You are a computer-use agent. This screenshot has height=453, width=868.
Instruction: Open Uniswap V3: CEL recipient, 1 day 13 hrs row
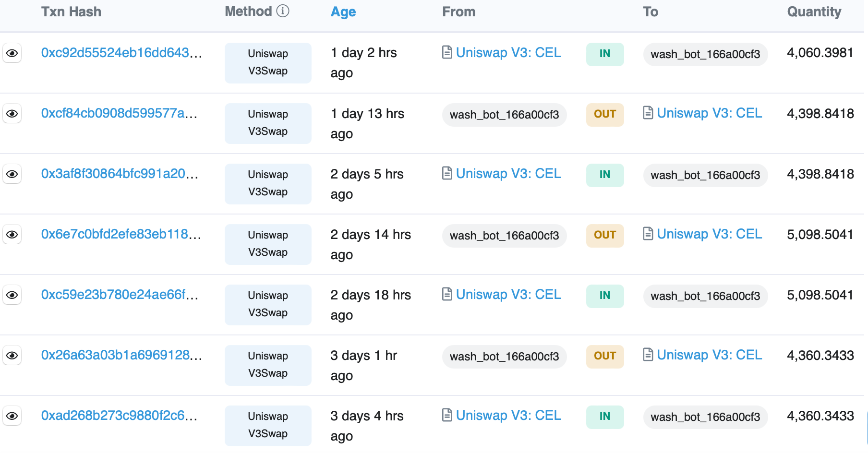point(710,113)
